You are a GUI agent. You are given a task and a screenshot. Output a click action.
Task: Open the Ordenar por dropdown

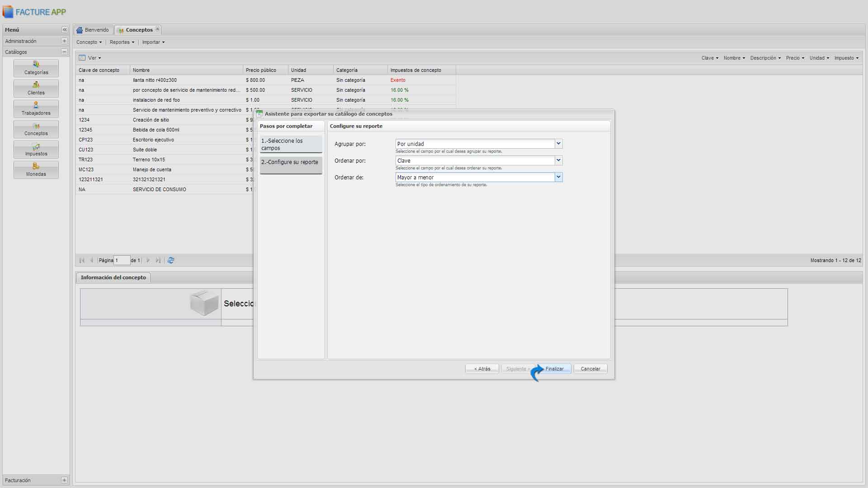558,160
